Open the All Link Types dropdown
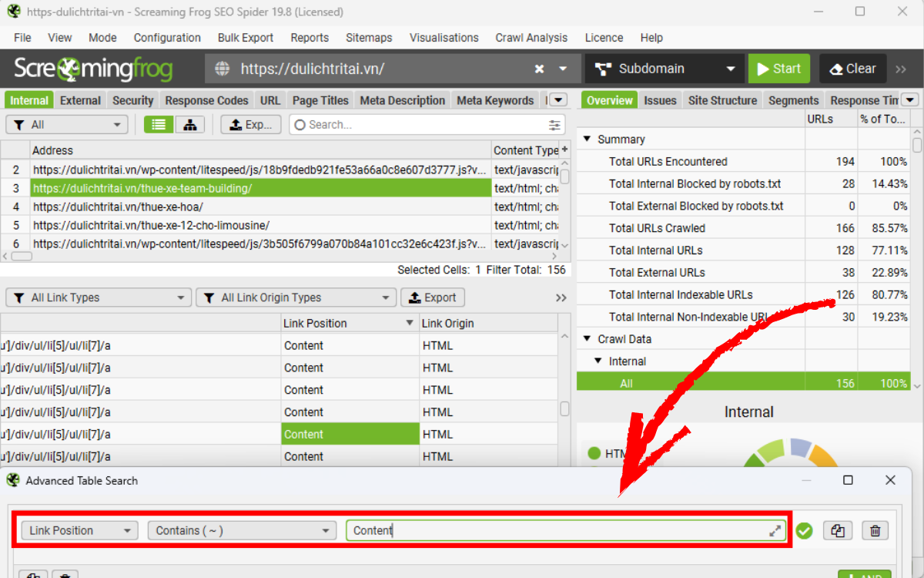This screenshot has height=578, width=924. [x=99, y=297]
